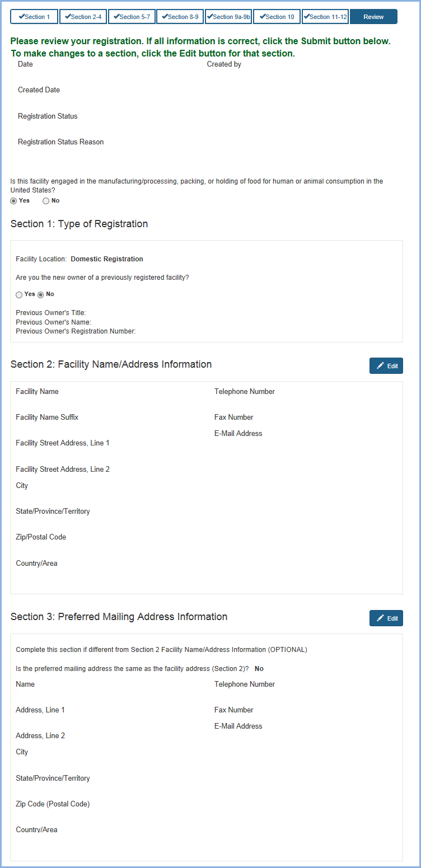Click the Registration Status Reason label
This screenshot has height=868, width=421.
coord(60,142)
